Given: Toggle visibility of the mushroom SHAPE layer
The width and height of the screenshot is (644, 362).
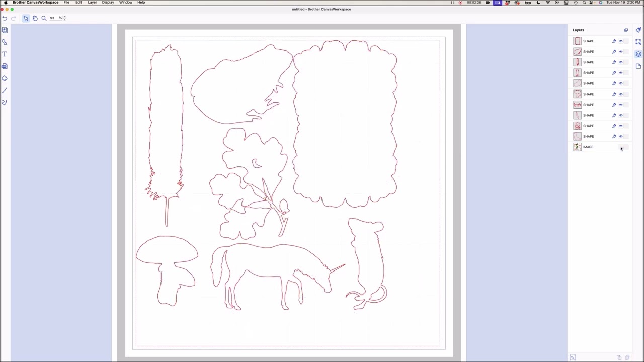Looking at the screenshot, I should point(621,94).
